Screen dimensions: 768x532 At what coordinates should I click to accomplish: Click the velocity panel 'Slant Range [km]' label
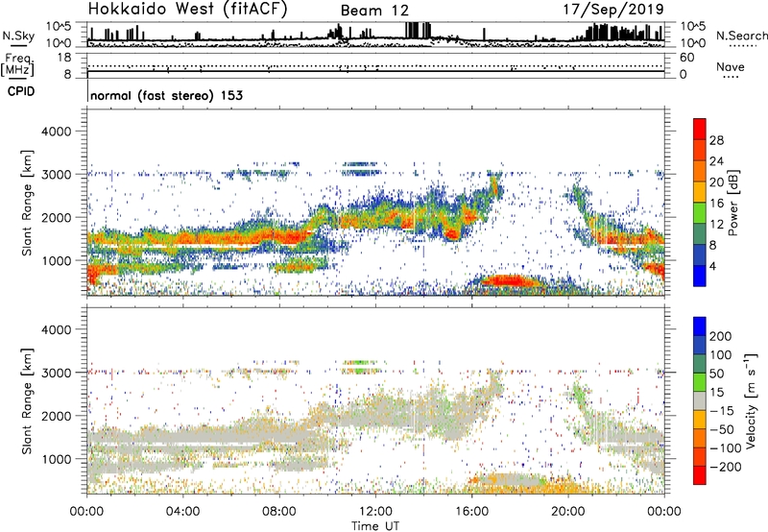click(x=27, y=400)
